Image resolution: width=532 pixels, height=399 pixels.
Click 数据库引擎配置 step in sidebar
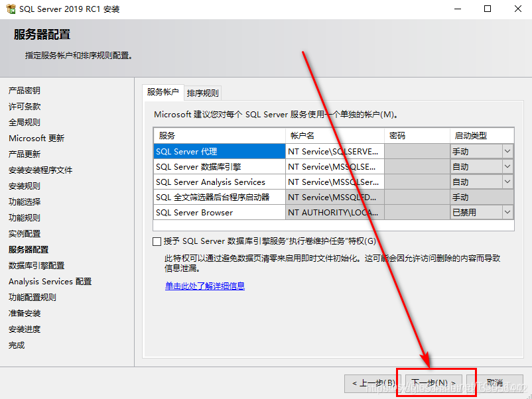click(x=36, y=266)
